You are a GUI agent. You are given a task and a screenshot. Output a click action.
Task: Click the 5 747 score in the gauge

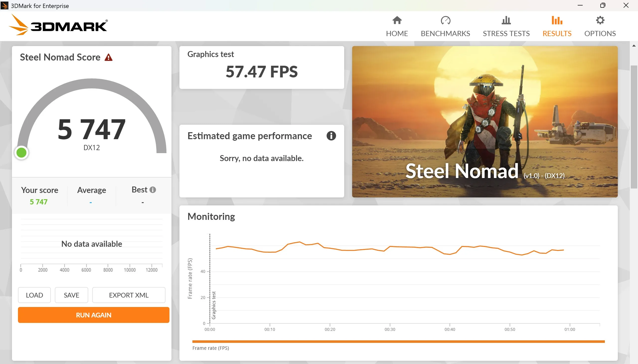click(x=91, y=129)
